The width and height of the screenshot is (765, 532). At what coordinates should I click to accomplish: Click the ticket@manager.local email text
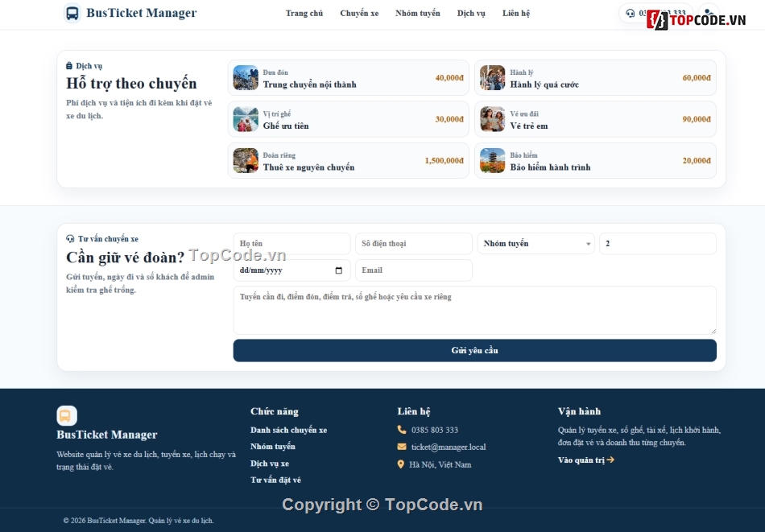click(449, 447)
